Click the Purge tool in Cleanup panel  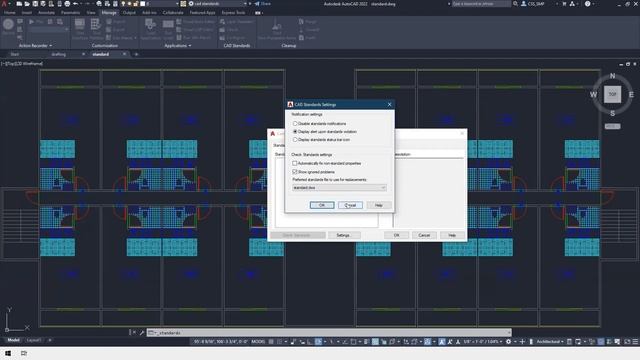pyautogui.click(x=308, y=22)
